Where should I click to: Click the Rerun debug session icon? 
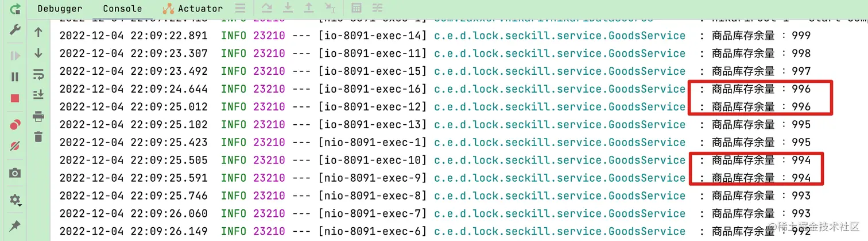point(15,9)
